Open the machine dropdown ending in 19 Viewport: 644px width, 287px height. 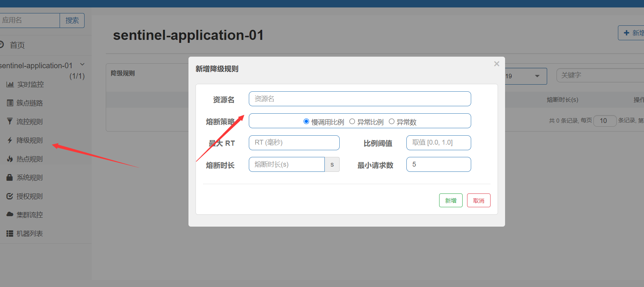coord(526,76)
